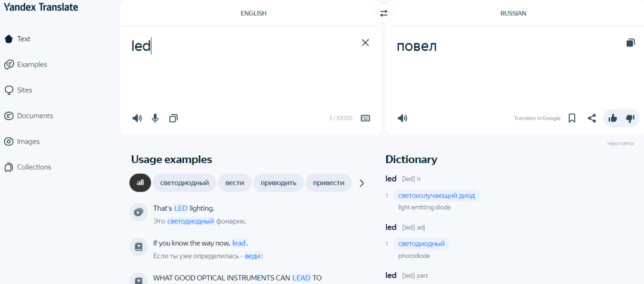
Task: Copy the translation повел
Action: pos(630,43)
